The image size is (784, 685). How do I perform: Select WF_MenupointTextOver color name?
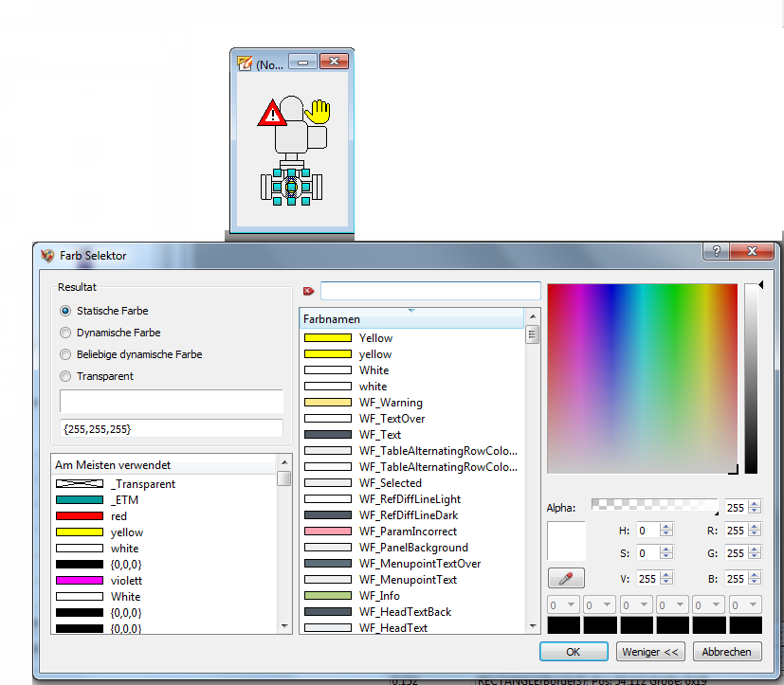pos(411,564)
